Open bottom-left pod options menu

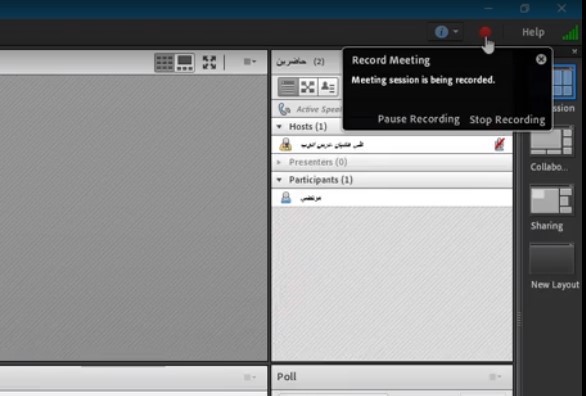[250, 377]
